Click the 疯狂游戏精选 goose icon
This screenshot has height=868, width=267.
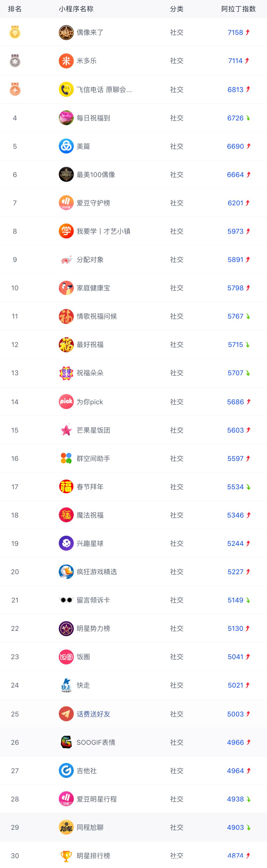(x=66, y=571)
